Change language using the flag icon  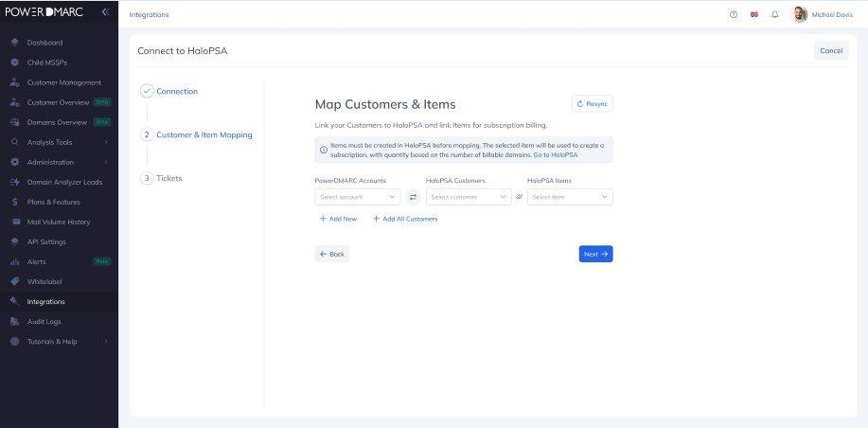tap(754, 15)
